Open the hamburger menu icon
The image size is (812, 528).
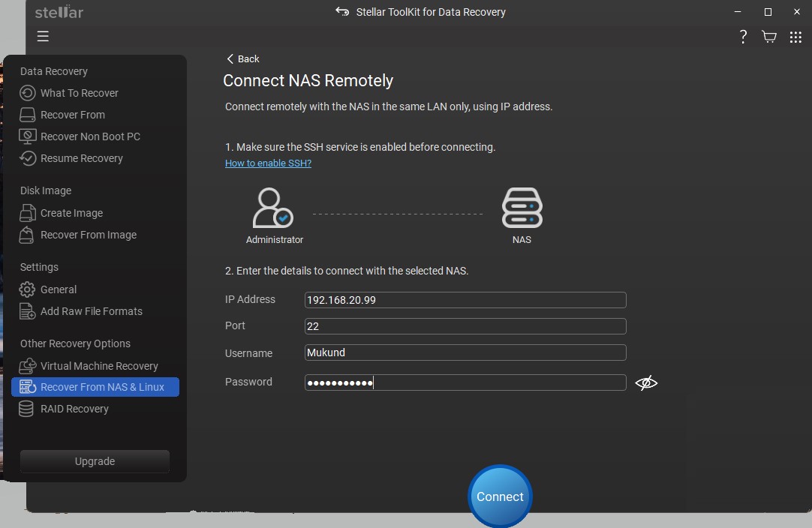[x=43, y=36]
